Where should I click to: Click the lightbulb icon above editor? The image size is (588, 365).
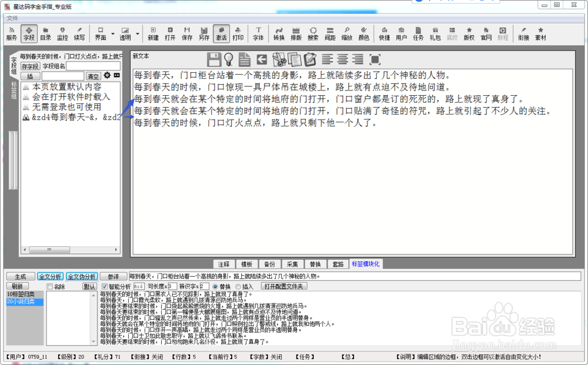(229, 59)
